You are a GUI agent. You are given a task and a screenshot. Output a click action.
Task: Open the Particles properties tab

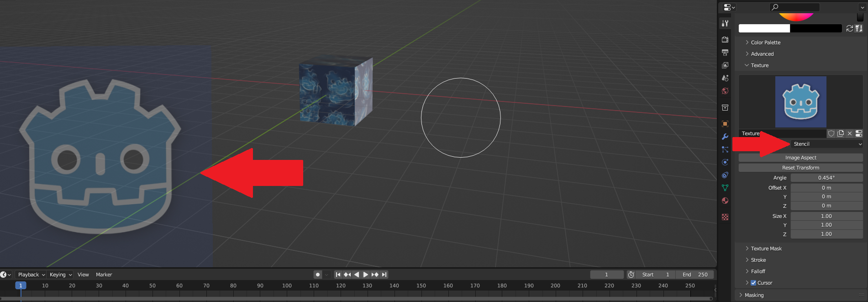pyautogui.click(x=725, y=149)
